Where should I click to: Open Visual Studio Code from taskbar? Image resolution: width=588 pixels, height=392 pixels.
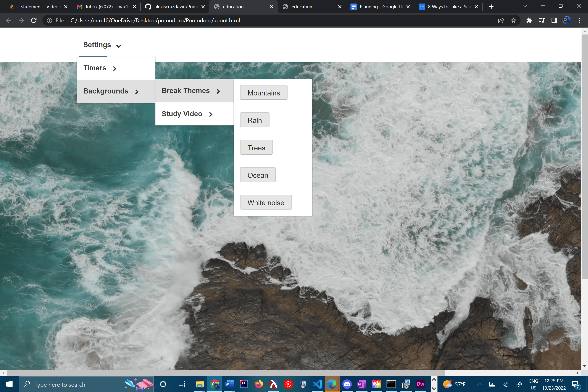click(318, 384)
